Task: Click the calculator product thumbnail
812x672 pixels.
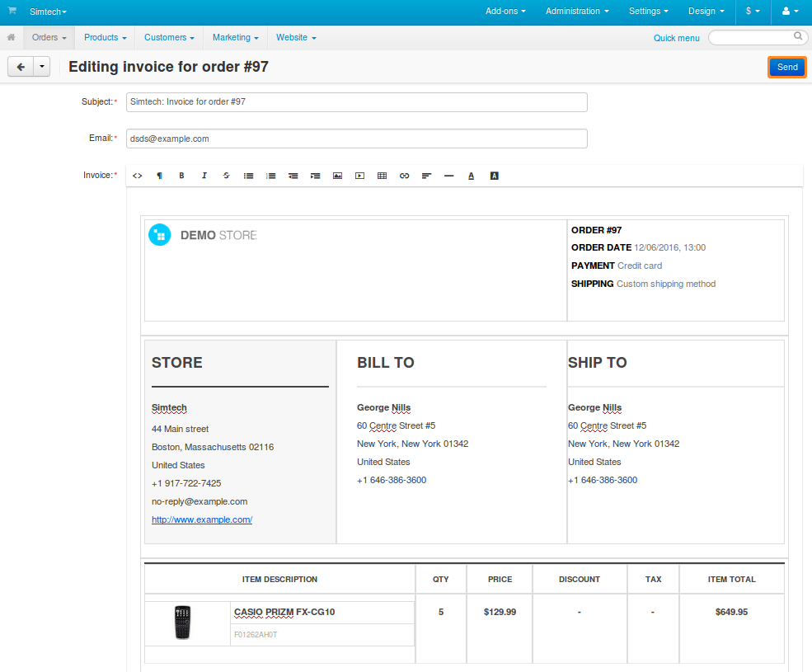Action: coord(182,623)
